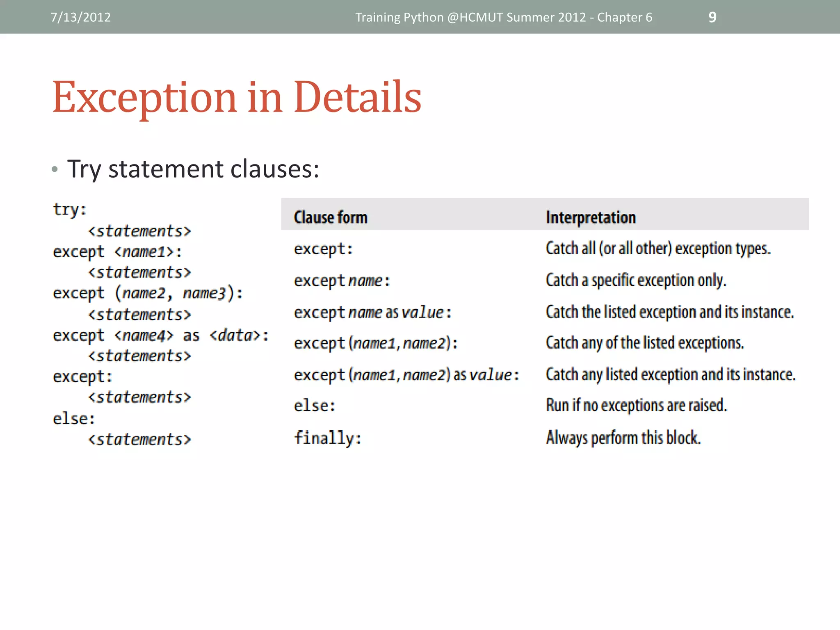Screen dimensions: 840x630
Task: Click Catch any of the listed exceptions
Action: (x=645, y=343)
